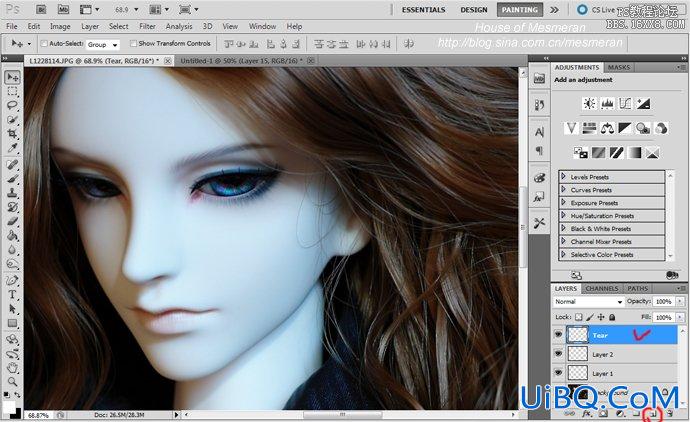Select the Rectangle shape tool
Screen dimensions: 690x422
click(12, 323)
